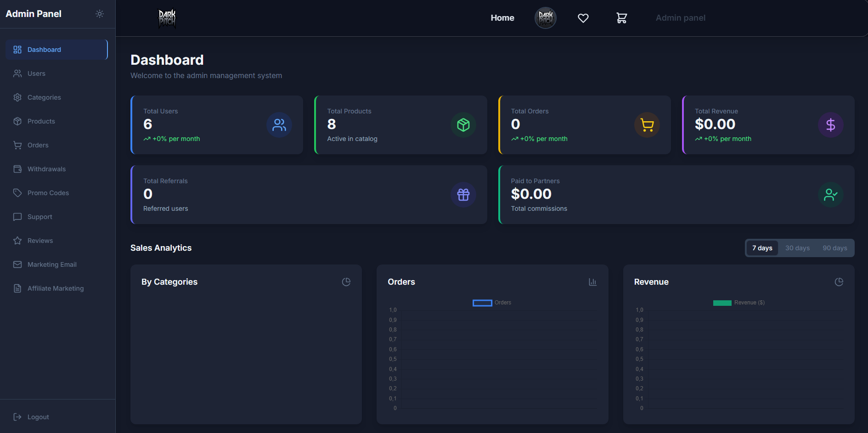
Task: Click the Paid to Partners user-check icon
Action: click(x=831, y=195)
